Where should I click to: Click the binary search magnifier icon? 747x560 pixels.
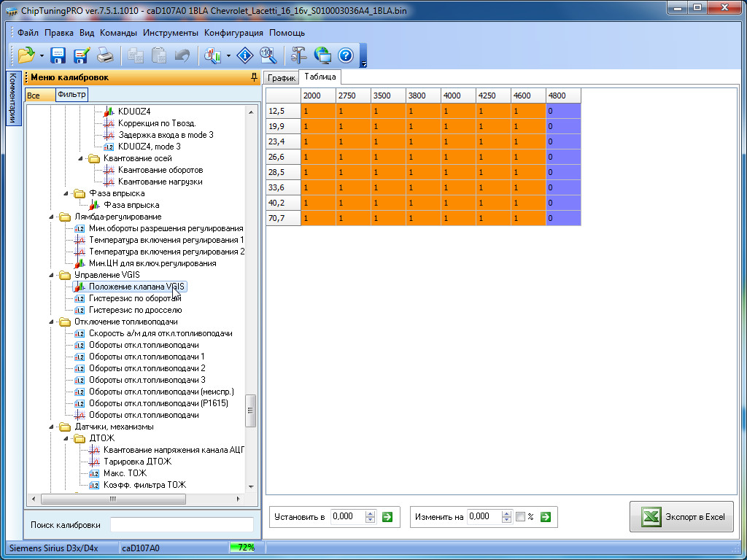[268, 55]
